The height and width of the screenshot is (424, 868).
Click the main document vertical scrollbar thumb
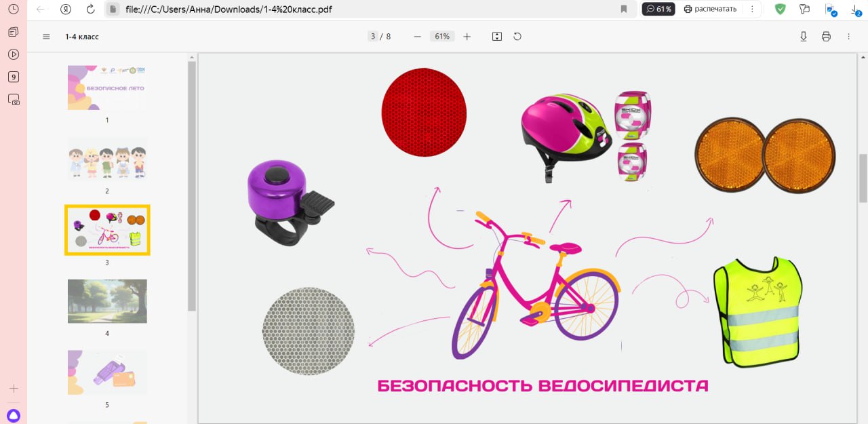tap(863, 178)
